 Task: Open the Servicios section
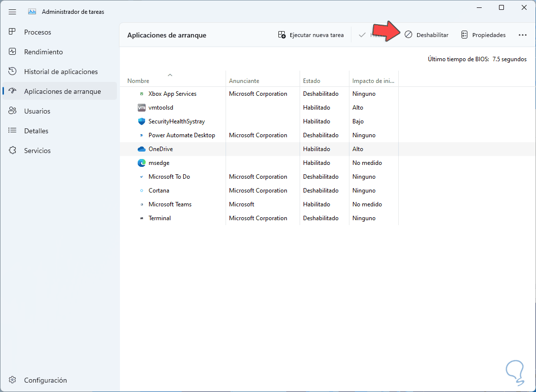[38, 151]
